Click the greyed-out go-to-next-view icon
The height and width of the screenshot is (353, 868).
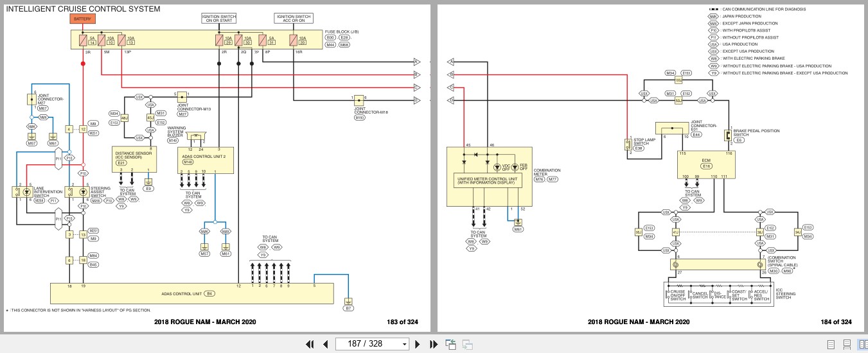coord(468,344)
